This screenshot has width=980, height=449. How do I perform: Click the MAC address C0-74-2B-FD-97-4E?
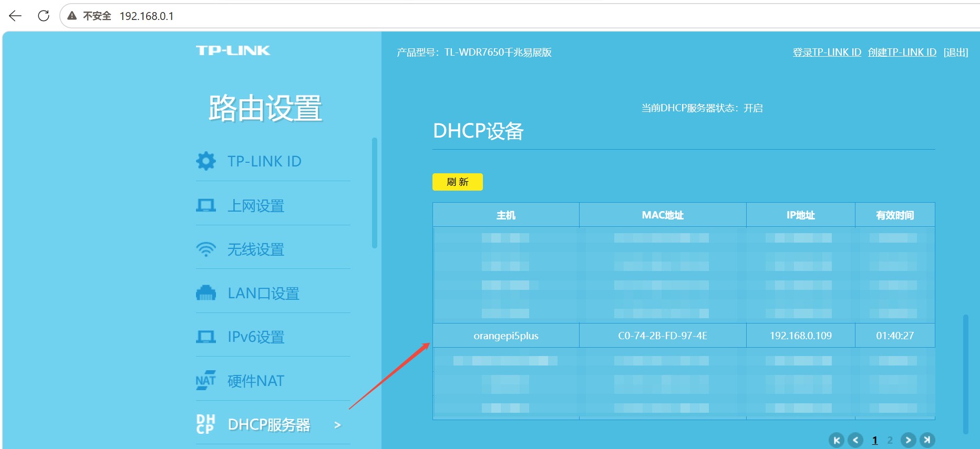click(x=663, y=336)
